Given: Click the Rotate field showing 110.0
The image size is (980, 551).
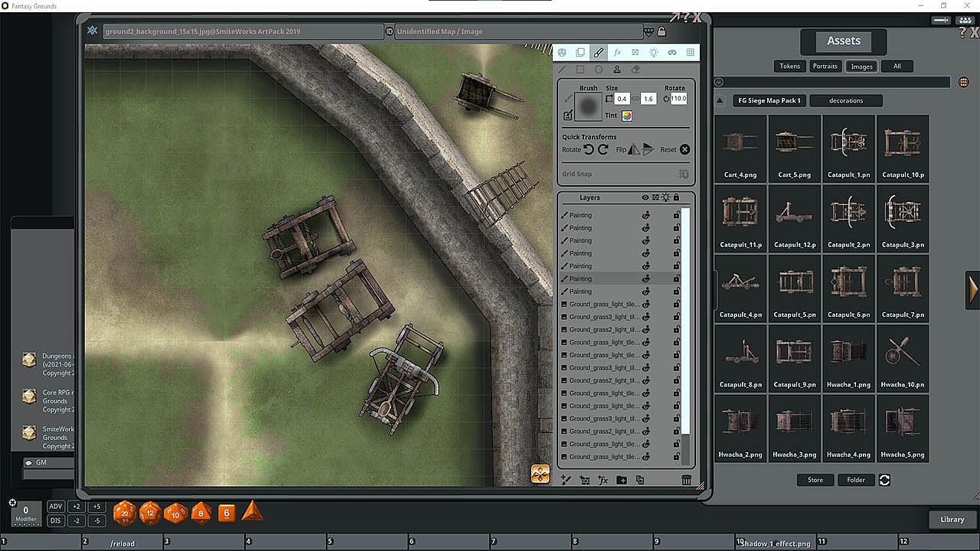Looking at the screenshot, I should (679, 99).
